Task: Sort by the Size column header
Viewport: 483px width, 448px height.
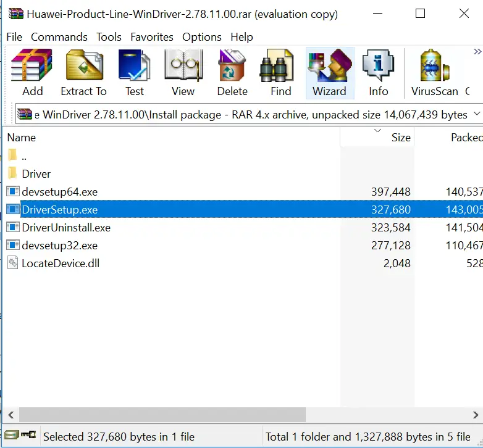Action: pyautogui.click(x=377, y=137)
